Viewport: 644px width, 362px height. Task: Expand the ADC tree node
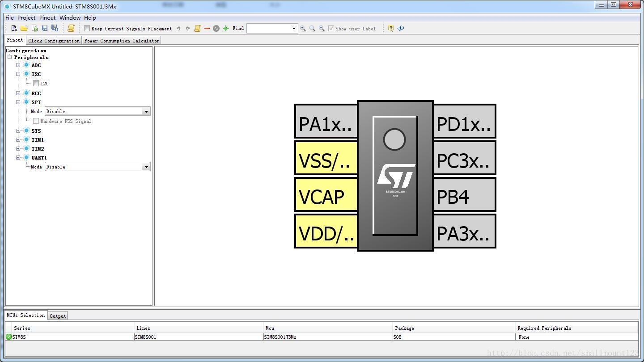coord(18,65)
